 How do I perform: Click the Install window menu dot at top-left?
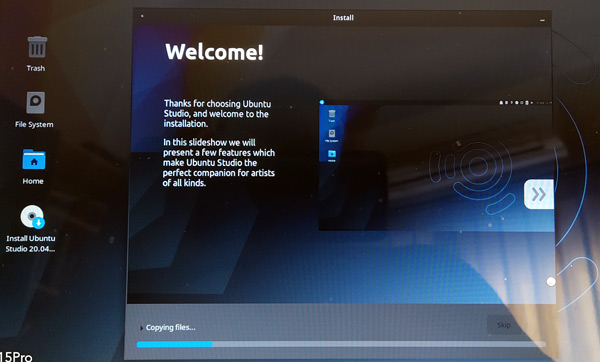coord(142,16)
